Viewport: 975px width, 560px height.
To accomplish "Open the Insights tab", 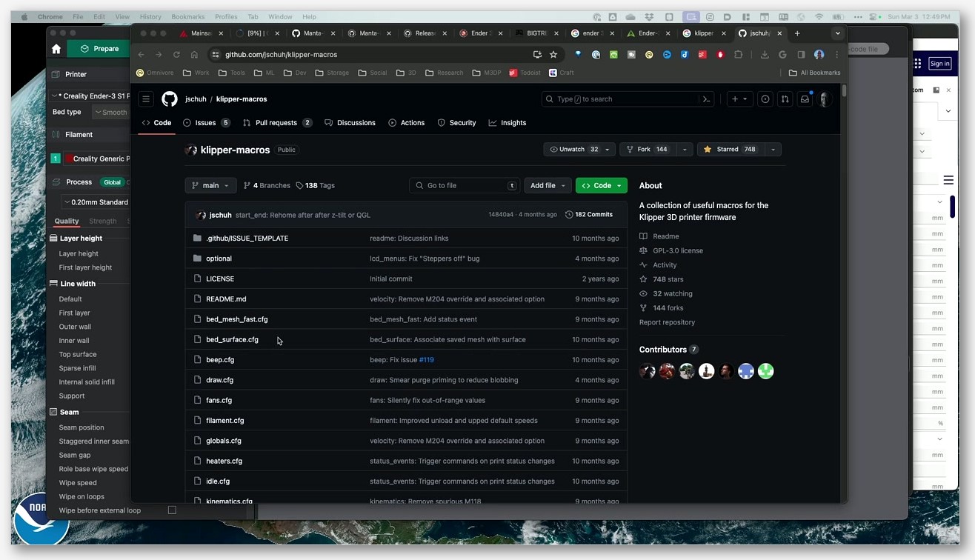I will (x=508, y=123).
